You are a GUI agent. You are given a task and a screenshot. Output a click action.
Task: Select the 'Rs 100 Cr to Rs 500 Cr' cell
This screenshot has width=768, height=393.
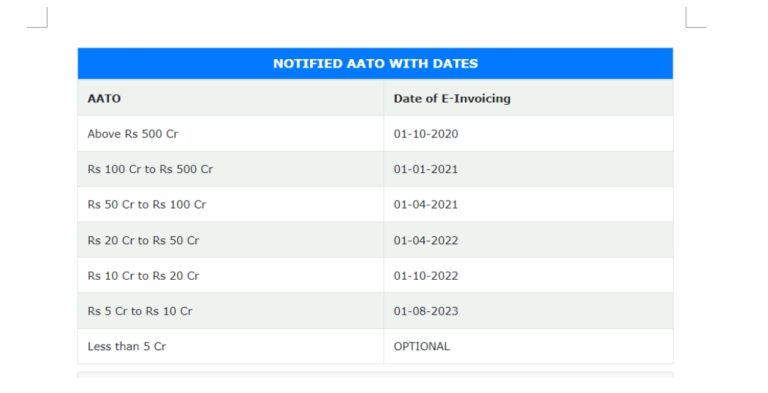tap(230, 169)
